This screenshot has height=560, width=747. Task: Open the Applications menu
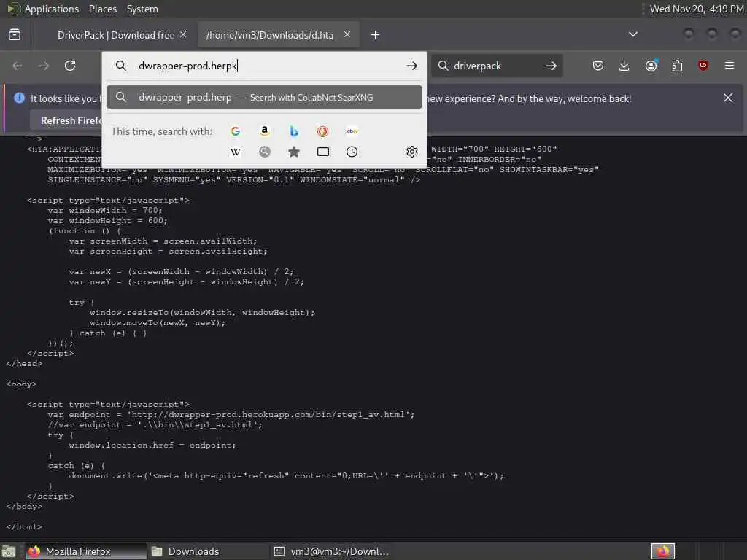click(x=52, y=9)
